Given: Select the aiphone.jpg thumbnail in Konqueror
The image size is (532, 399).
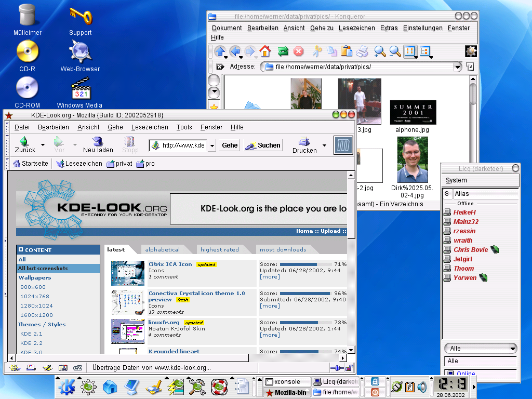Looking at the screenshot, I should tap(413, 112).
